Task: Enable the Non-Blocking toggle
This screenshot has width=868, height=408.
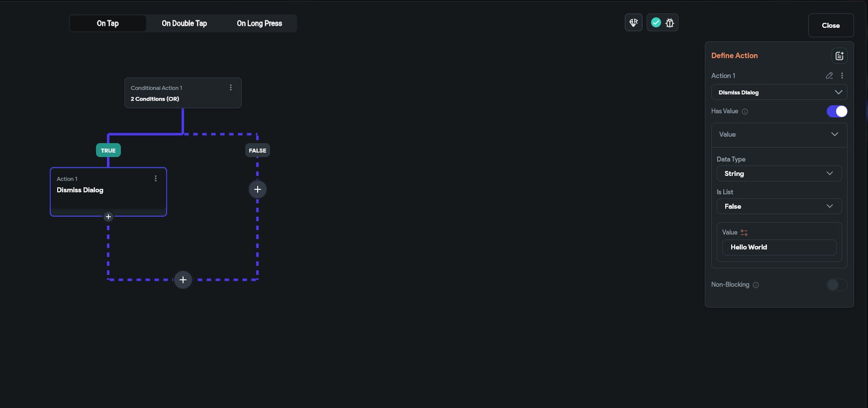Action: click(837, 285)
